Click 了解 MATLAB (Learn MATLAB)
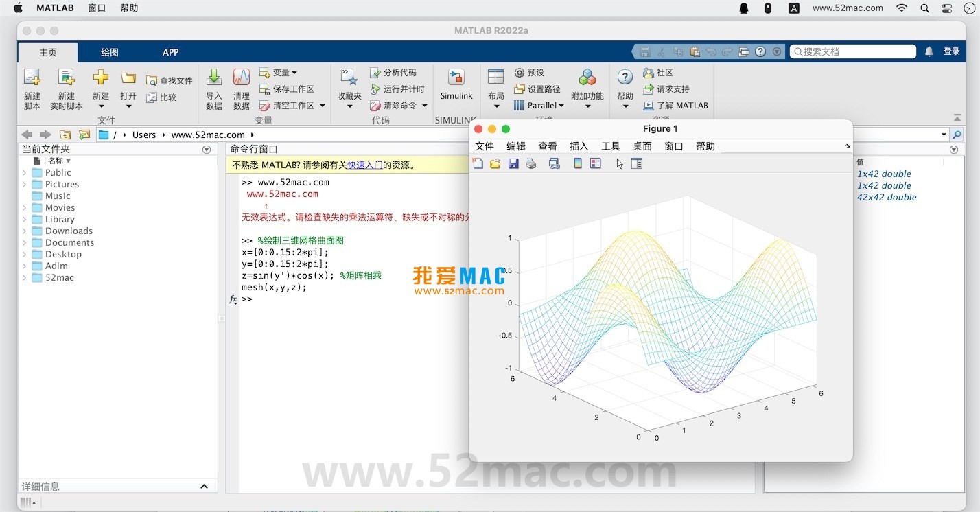 (x=676, y=106)
